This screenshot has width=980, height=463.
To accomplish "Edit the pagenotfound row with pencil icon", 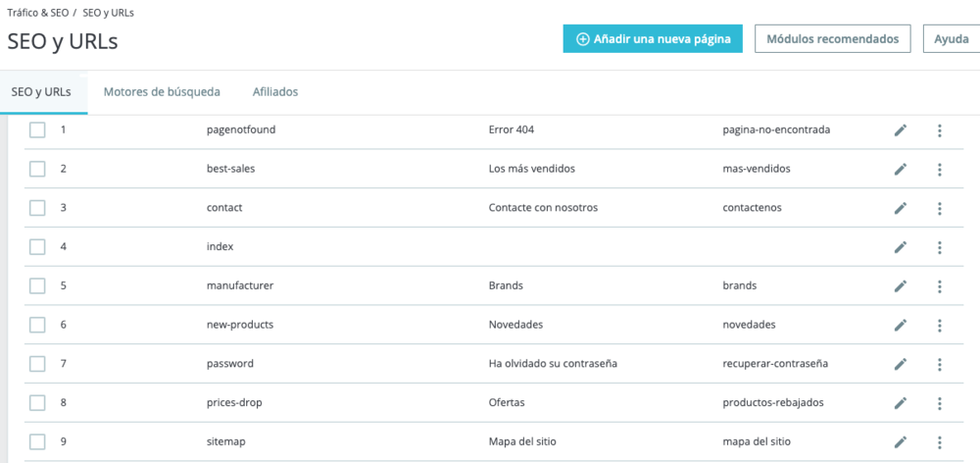I will click(x=900, y=130).
